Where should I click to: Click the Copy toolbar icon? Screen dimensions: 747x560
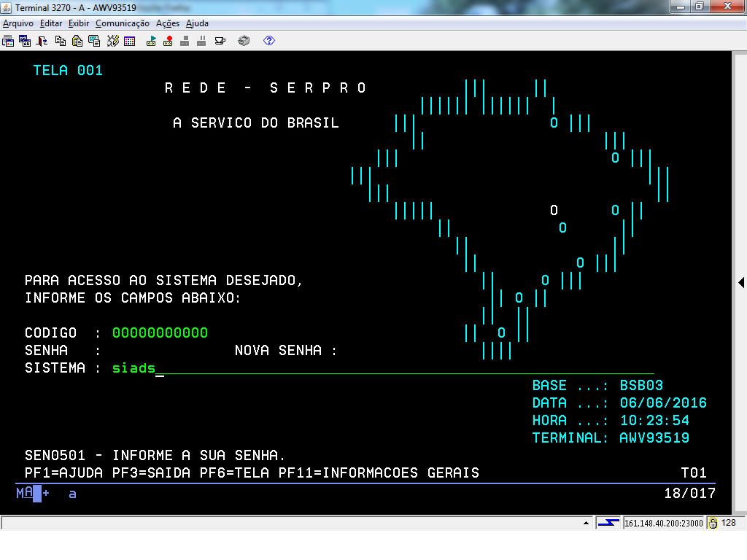(61, 41)
